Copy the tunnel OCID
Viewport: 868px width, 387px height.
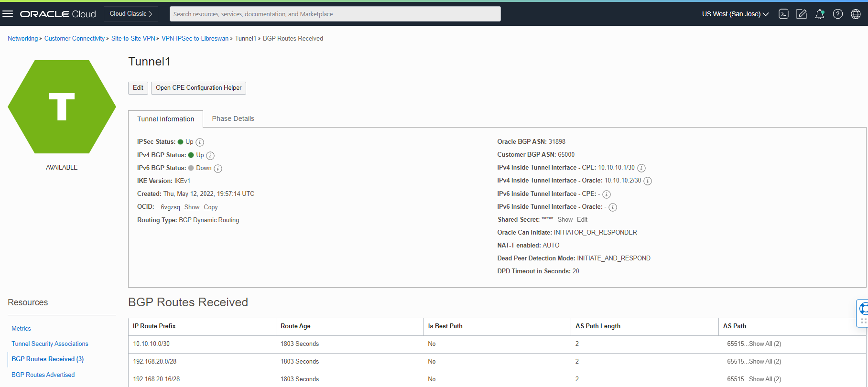click(x=210, y=207)
